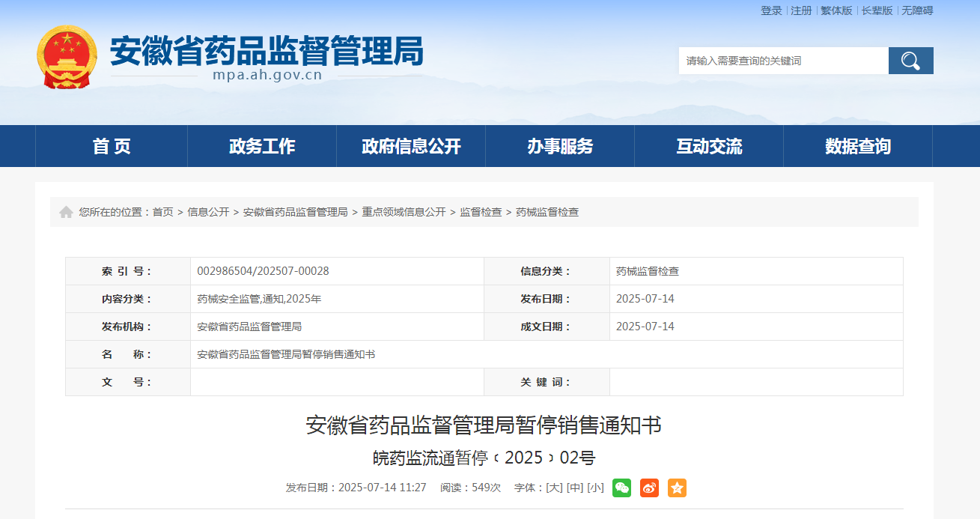Open the 无障碍 accessibility mode link

click(917, 10)
